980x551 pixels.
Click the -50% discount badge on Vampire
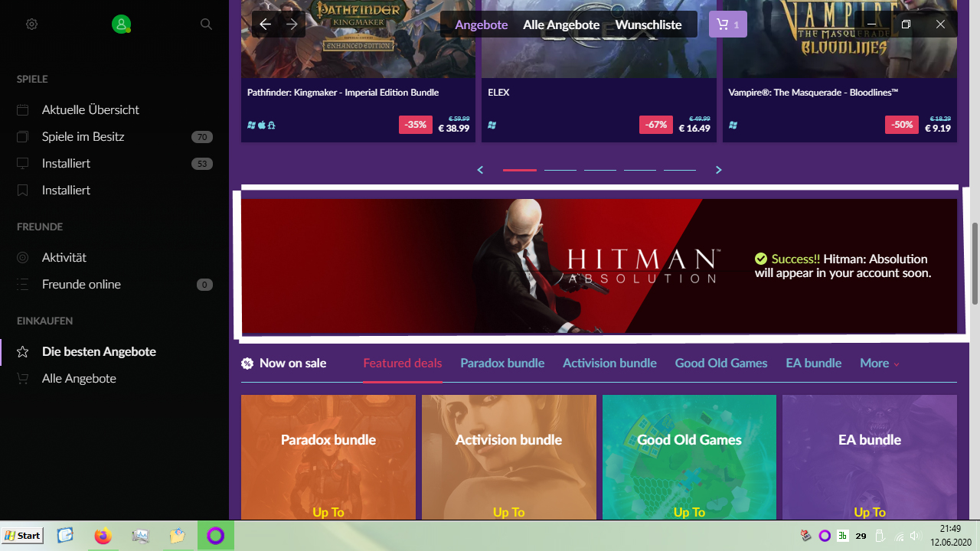[902, 125]
